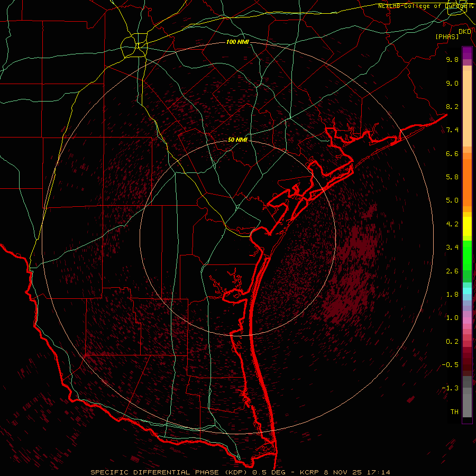Click the cyan color bar segment

[x=467, y=291]
